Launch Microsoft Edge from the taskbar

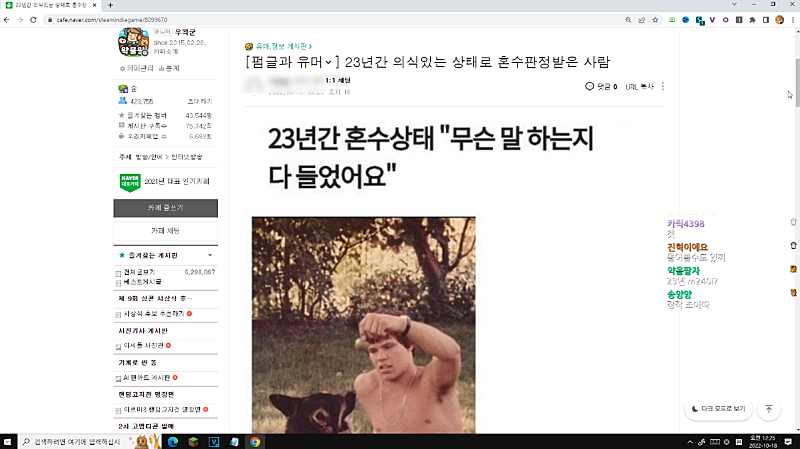point(172,442)
